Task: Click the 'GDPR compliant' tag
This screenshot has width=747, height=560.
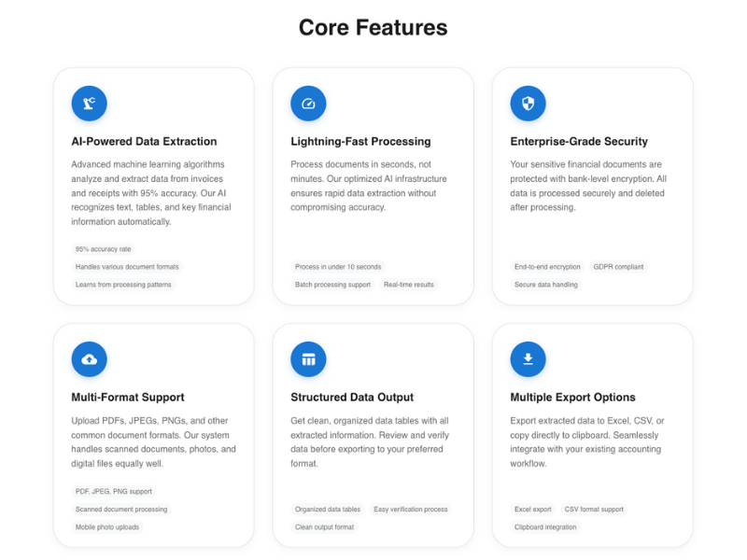Action: (618, 267)
